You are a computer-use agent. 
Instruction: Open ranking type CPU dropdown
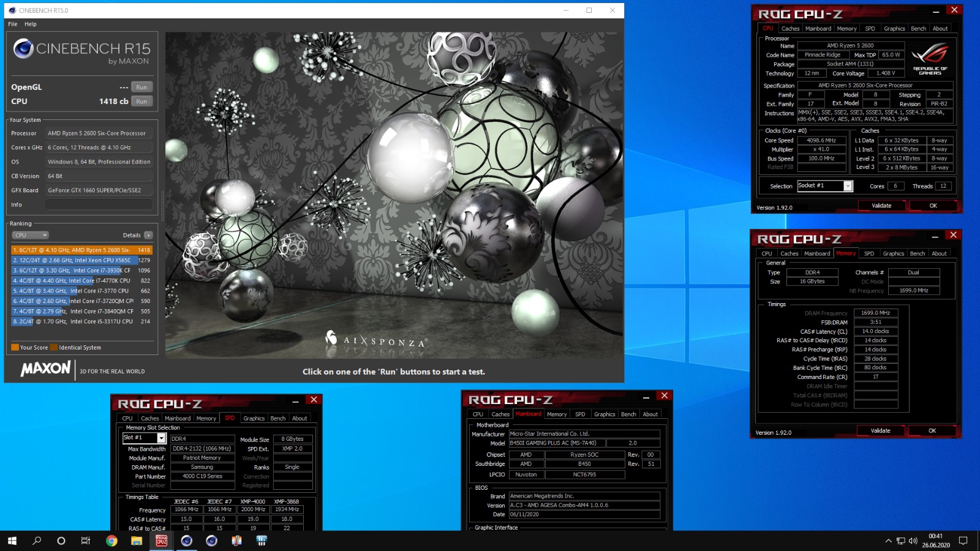pyautogui.click(x=30, y=235)
